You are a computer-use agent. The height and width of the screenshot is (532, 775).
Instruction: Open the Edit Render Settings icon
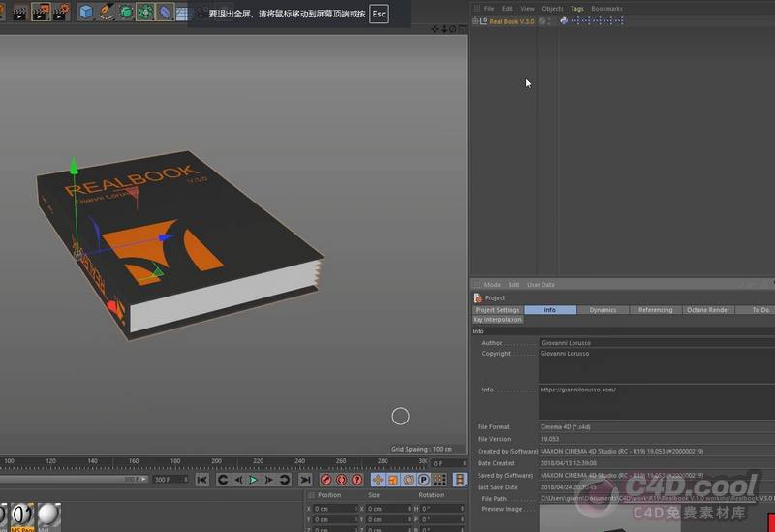point(61,13)
